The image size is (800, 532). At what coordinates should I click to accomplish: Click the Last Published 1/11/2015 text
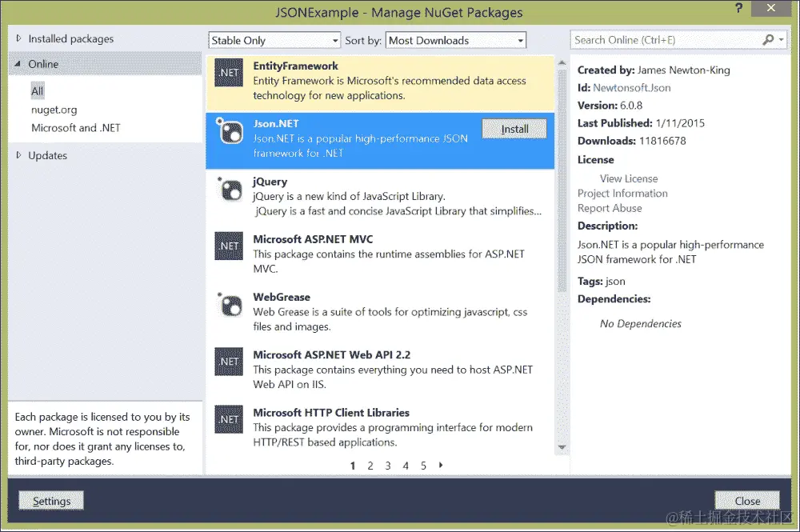pos(641,123)
